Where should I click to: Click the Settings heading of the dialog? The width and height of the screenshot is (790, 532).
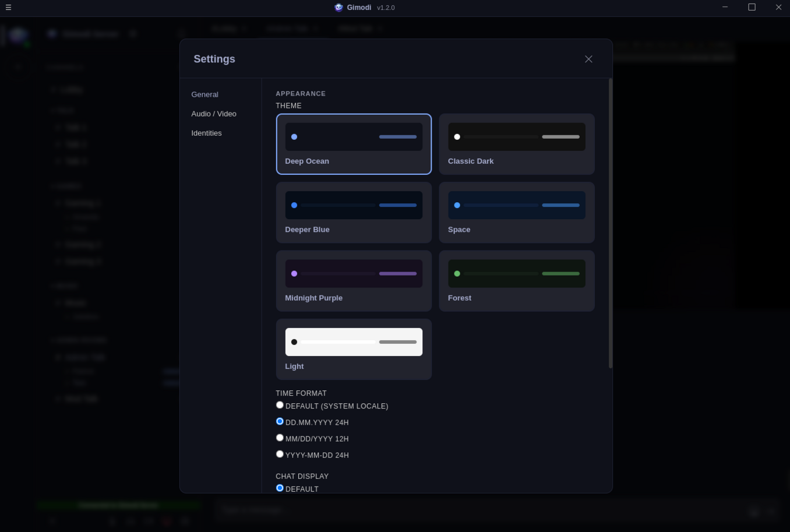[214, 59]
